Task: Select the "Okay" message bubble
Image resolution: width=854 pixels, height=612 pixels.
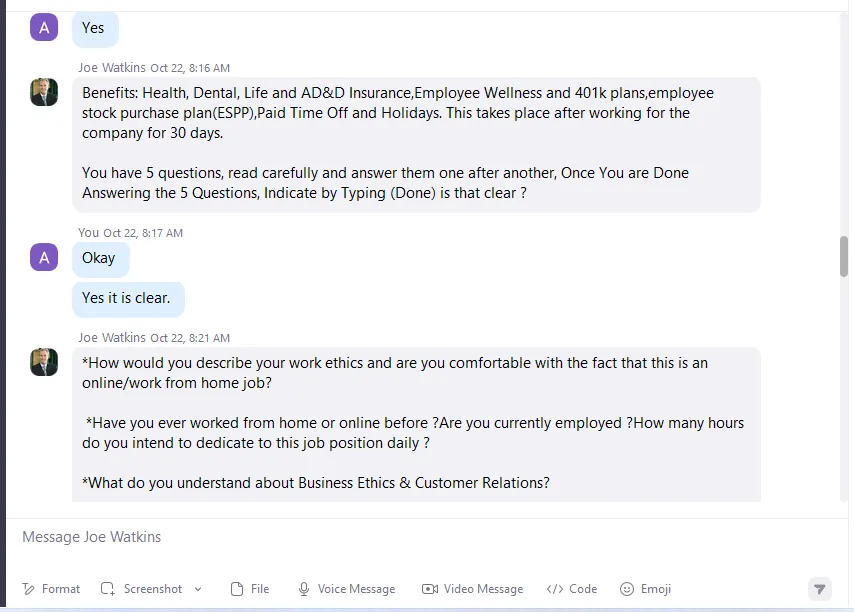Action: (101, 258)
